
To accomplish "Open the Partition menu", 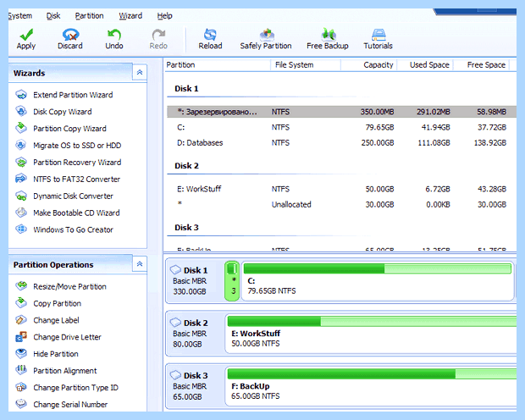I will pyautogui.click(x=90, y=16).
